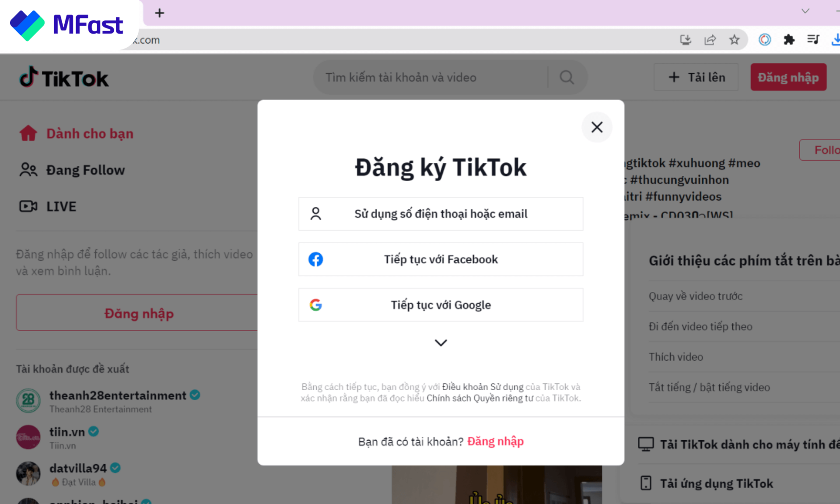Click the blue download arrow icon in the browser toolbar
840x504 pixels.
(x=835, y=40)
